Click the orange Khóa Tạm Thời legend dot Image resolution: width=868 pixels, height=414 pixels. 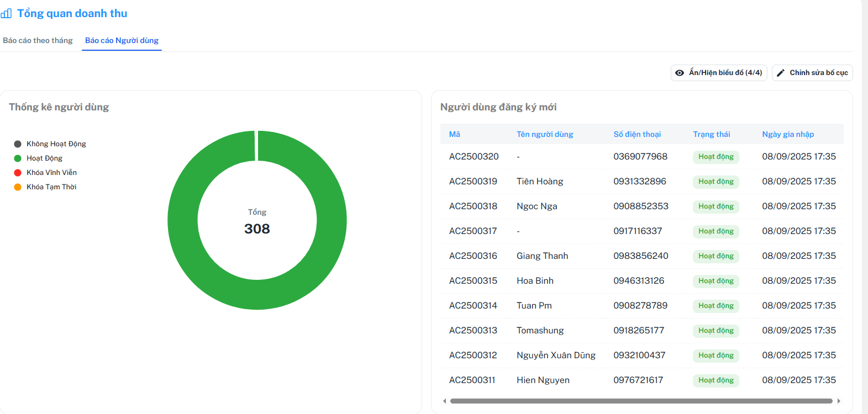(x=18, y=187)
